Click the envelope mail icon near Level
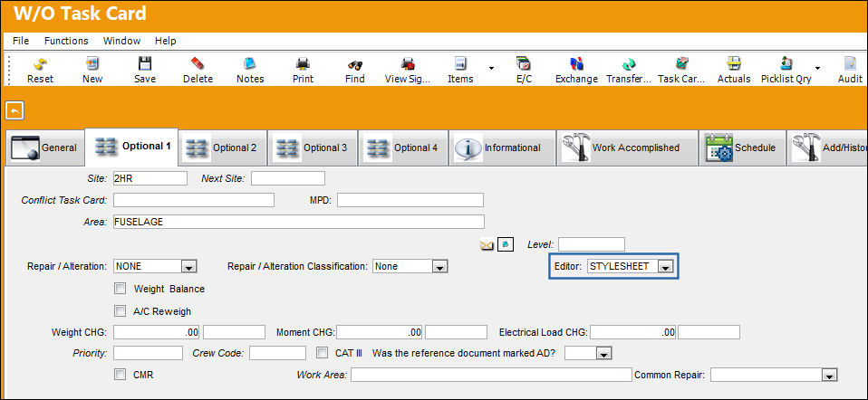The height and width of the screenshot is (400, 868). pos(487,244)
